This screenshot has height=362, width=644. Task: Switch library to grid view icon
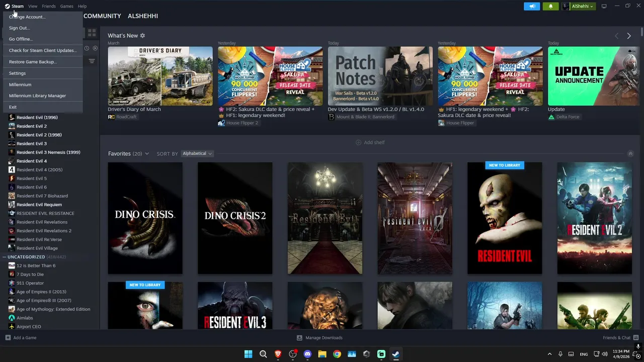click(92, 33)
